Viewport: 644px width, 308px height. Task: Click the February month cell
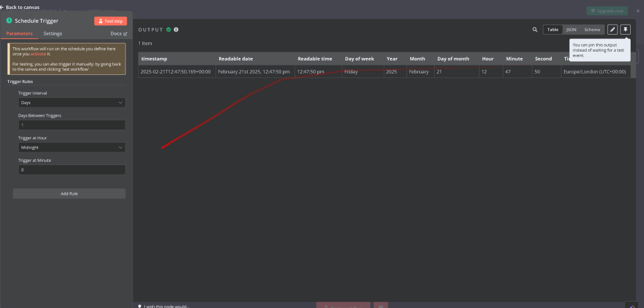tap(419, 71)
